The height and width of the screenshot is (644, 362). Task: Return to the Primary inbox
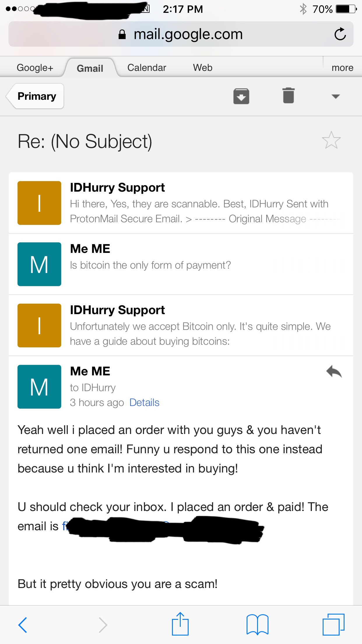tap(35, 96)
